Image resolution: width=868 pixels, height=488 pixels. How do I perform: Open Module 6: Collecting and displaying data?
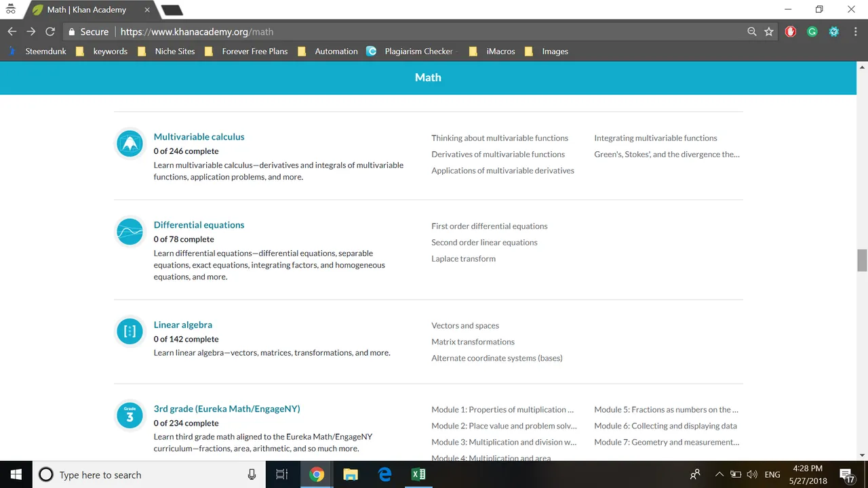coord(665,426)
